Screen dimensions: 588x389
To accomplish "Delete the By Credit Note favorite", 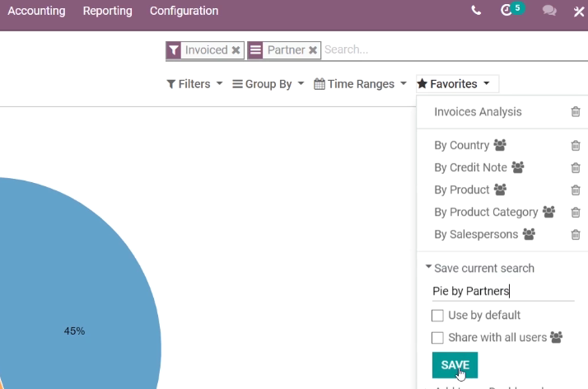I will coord(576,167).
